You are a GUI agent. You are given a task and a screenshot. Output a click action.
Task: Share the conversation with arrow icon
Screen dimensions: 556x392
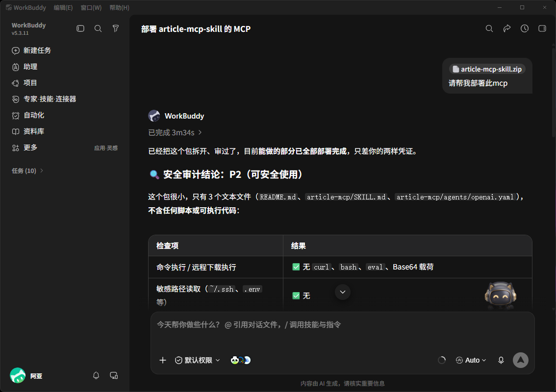[x=507, y=28]
